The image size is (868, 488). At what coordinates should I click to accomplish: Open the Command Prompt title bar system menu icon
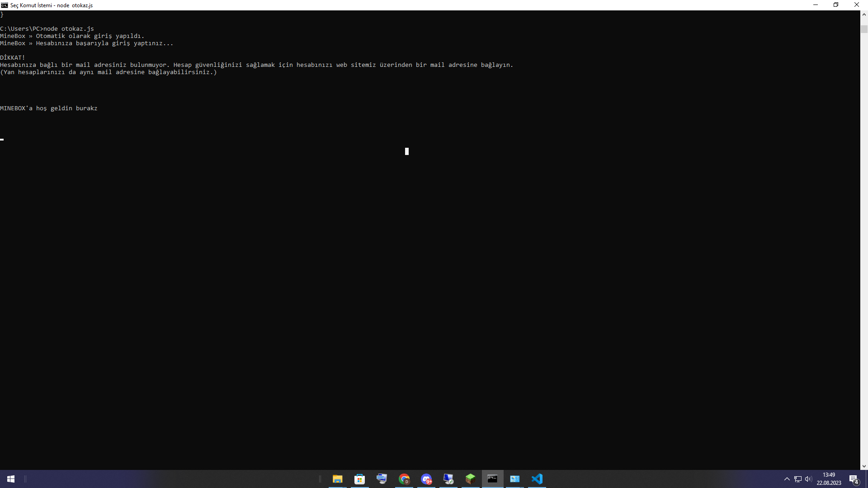(x=5, y=5)
